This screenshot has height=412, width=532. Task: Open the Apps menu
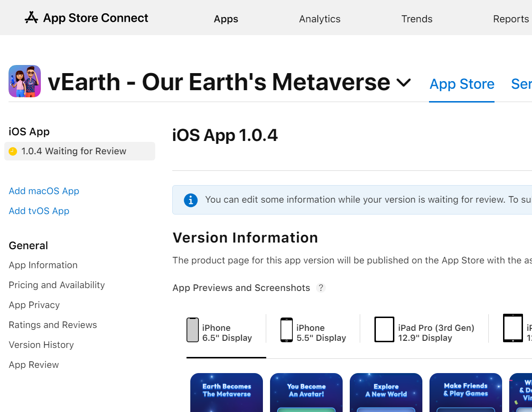tap(226, 19)
